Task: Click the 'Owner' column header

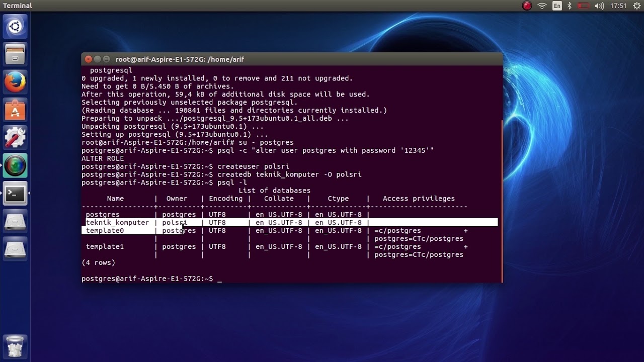Action: pos(177,199)
